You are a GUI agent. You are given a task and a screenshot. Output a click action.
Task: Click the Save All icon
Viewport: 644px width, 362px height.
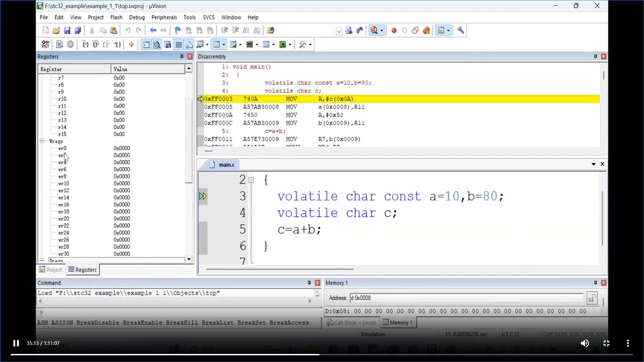[x=78, y=31]
